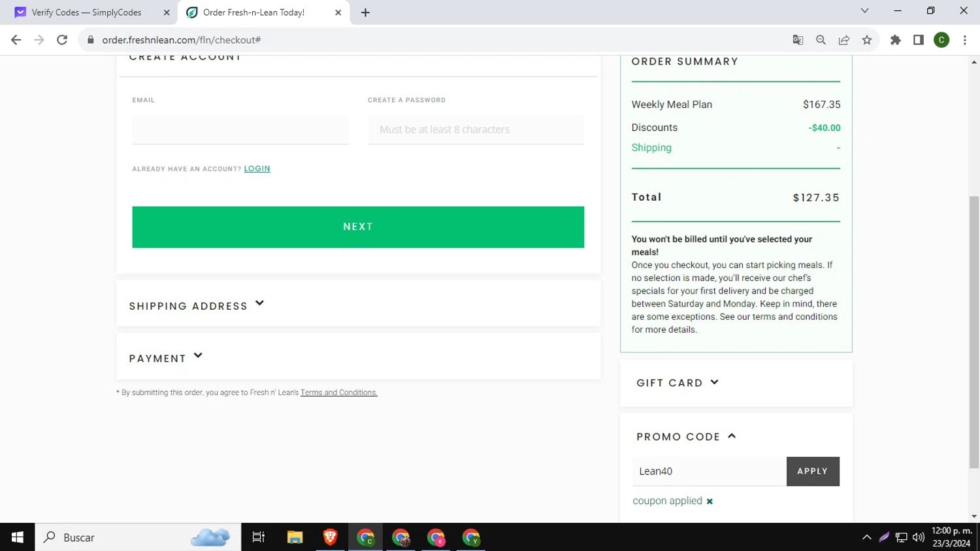The image size is (980, 551).
Task: Switch to Order Fresh-n-Lean Today tab
Action: coord(263,12)
